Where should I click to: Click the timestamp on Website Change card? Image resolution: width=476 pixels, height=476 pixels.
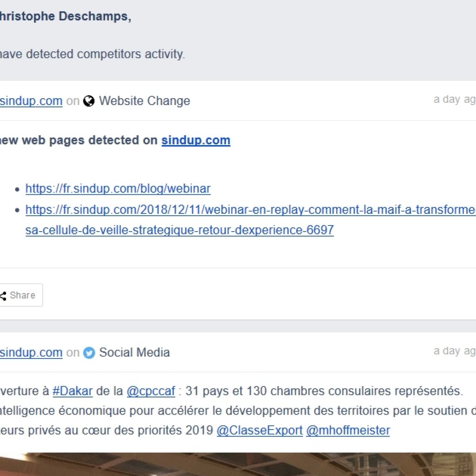tap(455, 99)
